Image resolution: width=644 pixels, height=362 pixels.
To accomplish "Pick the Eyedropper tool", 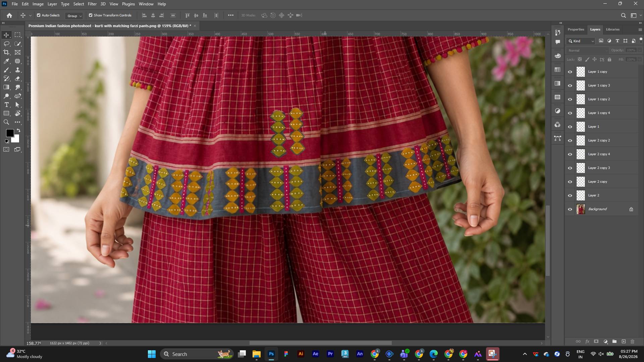I will (x=6, y=61).
